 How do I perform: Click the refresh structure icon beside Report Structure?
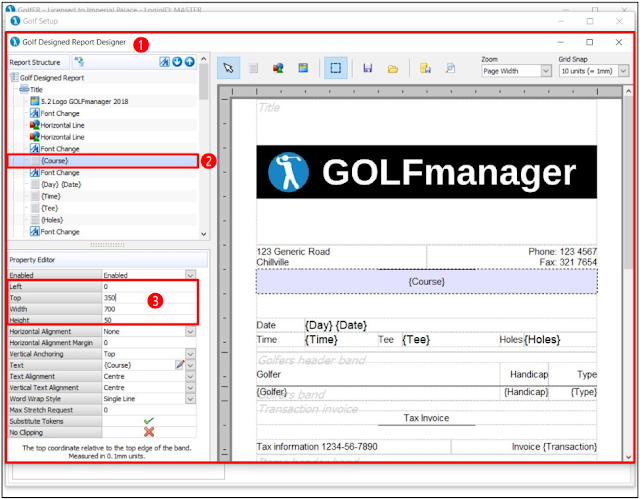79,62
